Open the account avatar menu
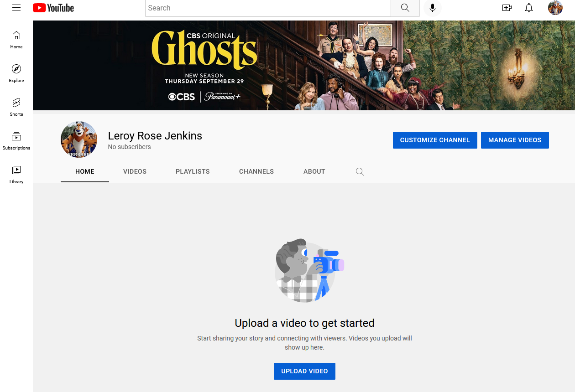575x392 pixels. [x=555, y=8]
